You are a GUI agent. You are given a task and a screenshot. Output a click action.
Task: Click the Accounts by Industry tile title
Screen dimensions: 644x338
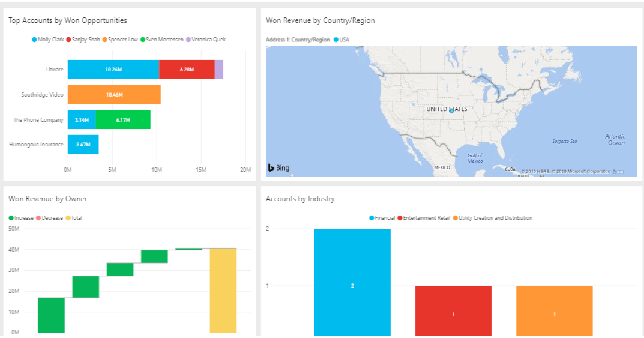pos(300,199)
